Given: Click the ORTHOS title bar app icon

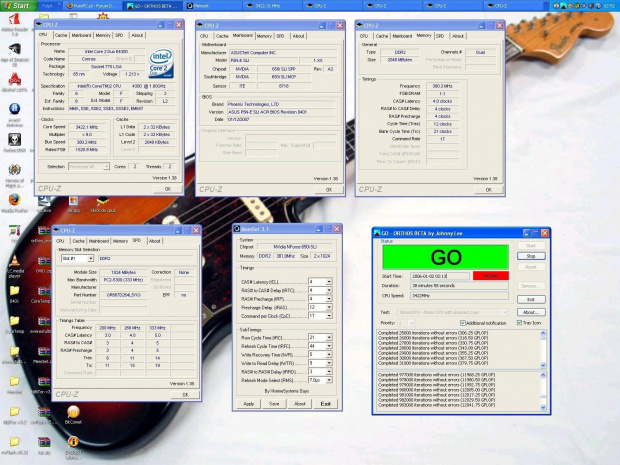Looking at the screenshot, I should [x=377, y=233].
